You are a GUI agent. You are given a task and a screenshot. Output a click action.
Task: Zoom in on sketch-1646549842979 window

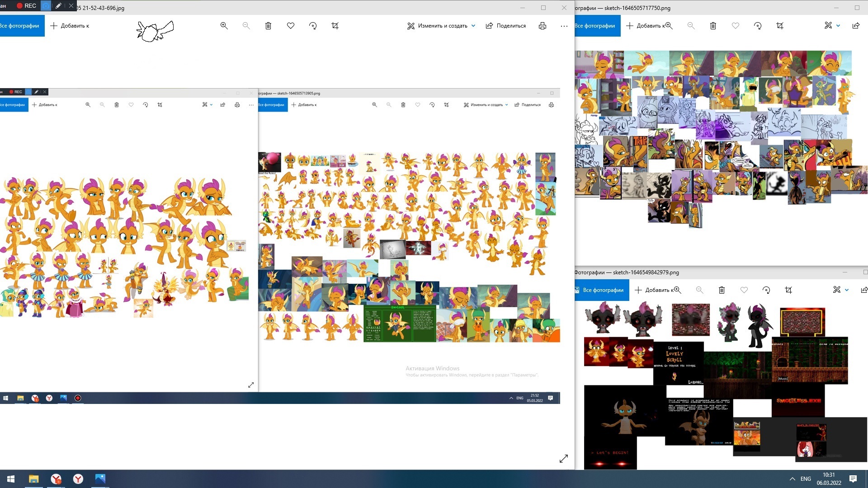coord(678,290)
